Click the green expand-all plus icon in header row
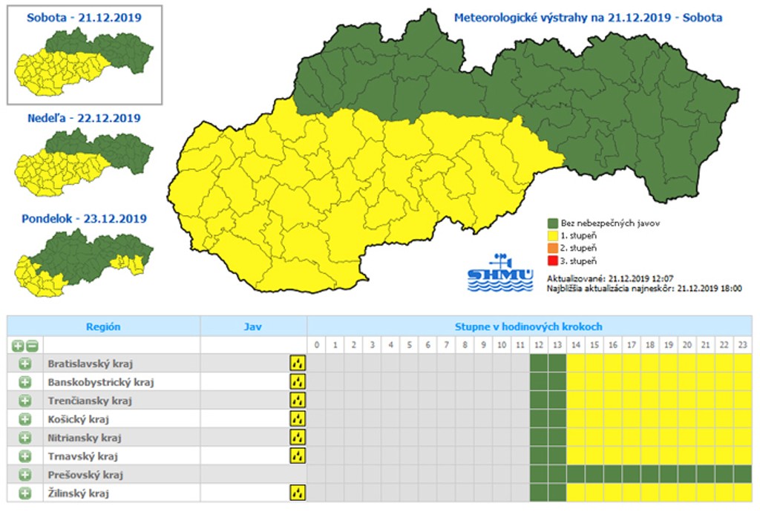Viewport: 760px width, 532px height. pyautogui.click(x=18, y=346)
